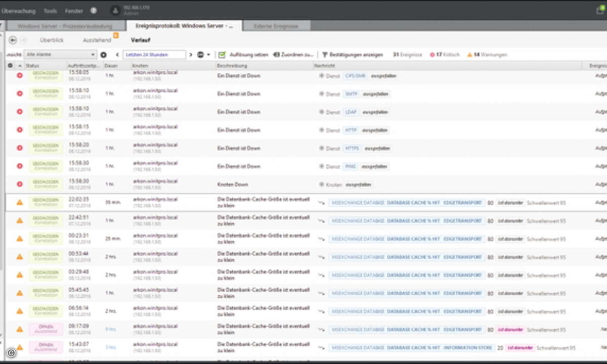Click the CIFS/SMB service tag
Screen dimensions: 607x364
coord(355,76)
